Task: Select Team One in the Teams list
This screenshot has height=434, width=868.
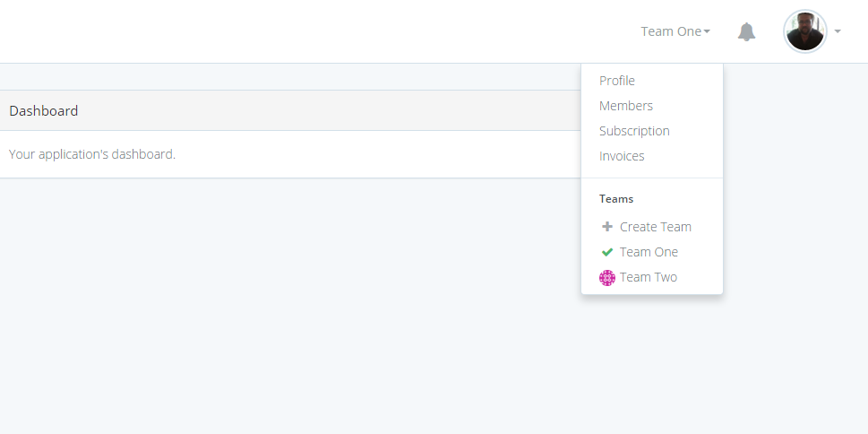Action: 649,252
